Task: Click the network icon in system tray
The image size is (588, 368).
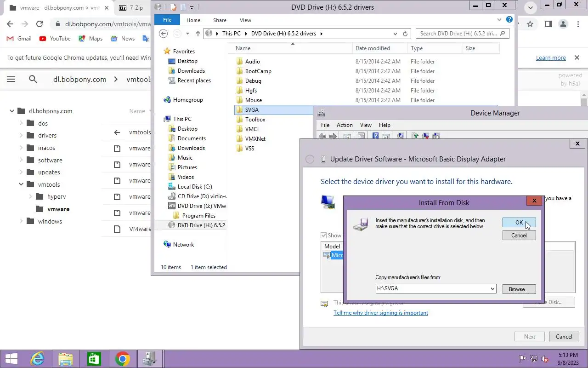Action: (533, 359)
